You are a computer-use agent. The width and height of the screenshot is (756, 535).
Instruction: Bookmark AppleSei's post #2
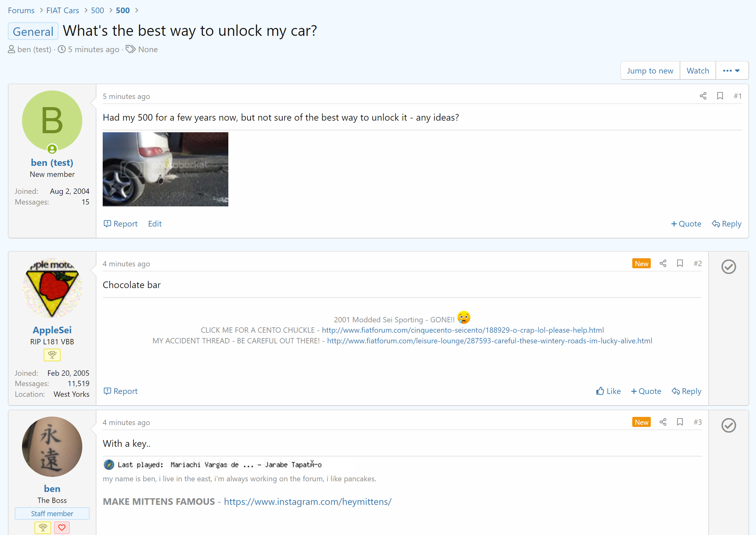pos(680,263)
